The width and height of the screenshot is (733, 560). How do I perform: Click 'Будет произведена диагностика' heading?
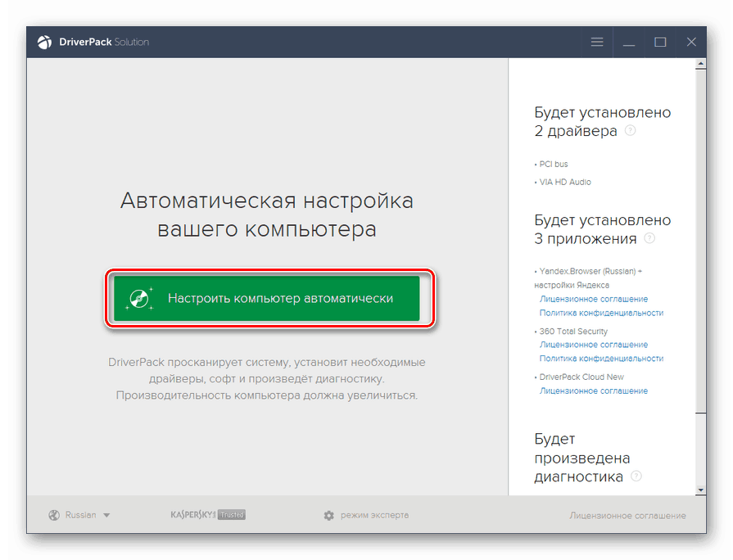(x=582, y=458)
